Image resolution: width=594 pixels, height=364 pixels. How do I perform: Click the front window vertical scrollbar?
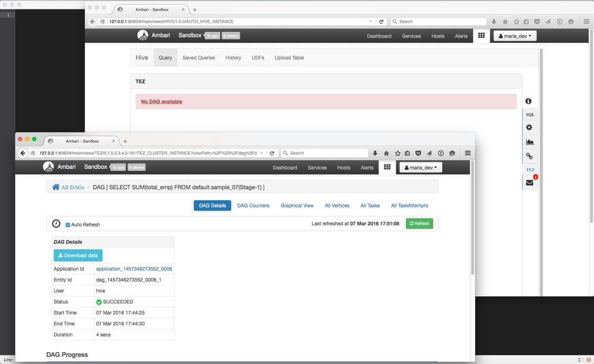[472, 219]
